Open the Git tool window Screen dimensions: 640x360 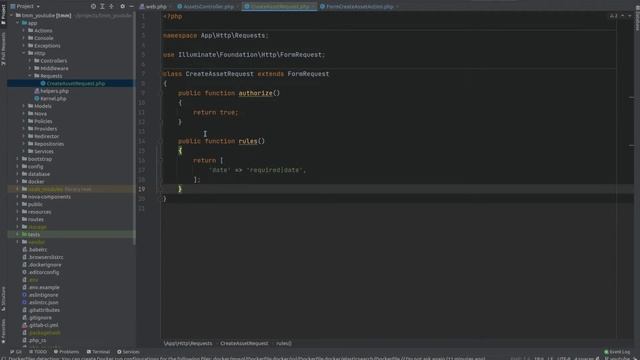16,352
